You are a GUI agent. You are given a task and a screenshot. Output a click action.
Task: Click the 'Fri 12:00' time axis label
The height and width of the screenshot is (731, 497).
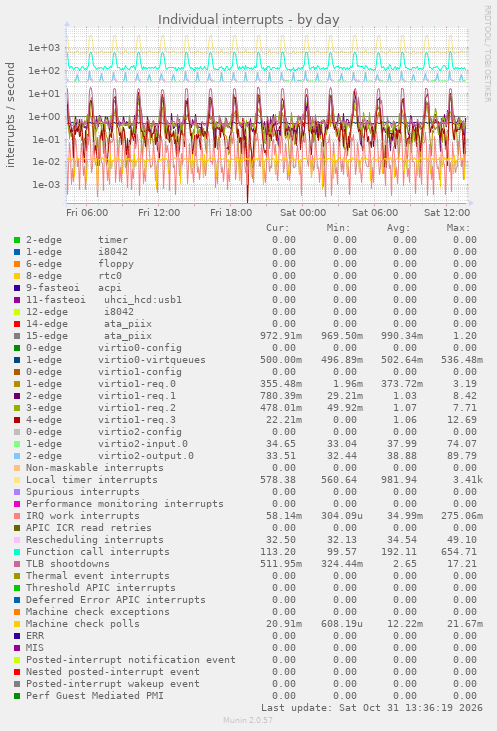[x=159, y=213]
